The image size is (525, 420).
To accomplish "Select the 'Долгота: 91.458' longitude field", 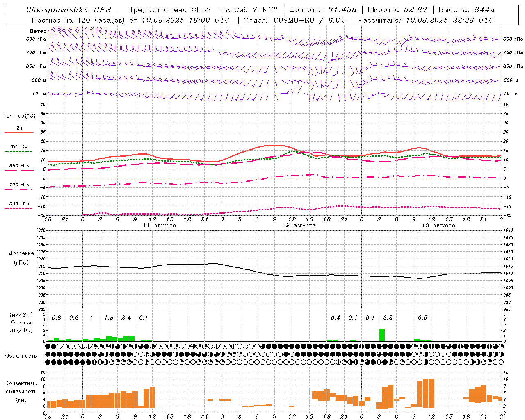I will [323, 10].
